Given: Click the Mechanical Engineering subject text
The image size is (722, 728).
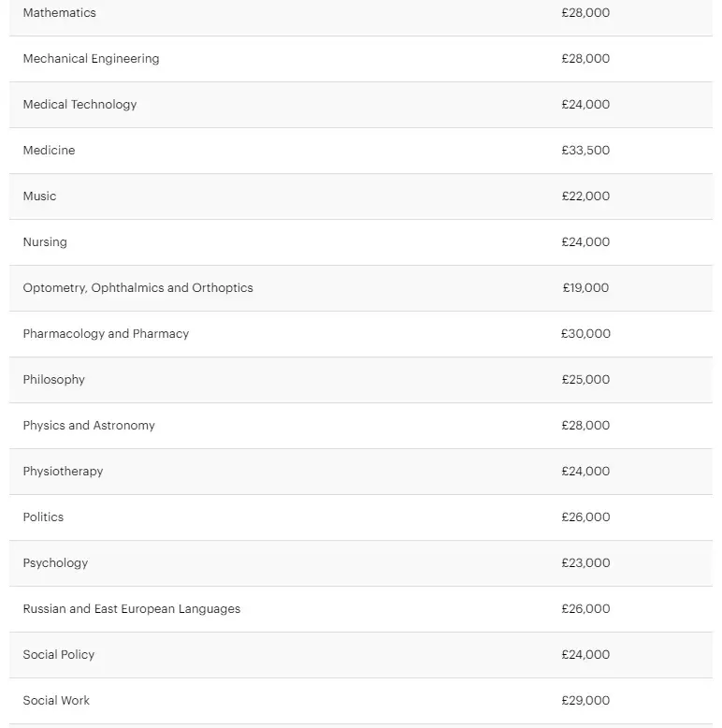Looking at the screenshot, I should click(91, 59).
